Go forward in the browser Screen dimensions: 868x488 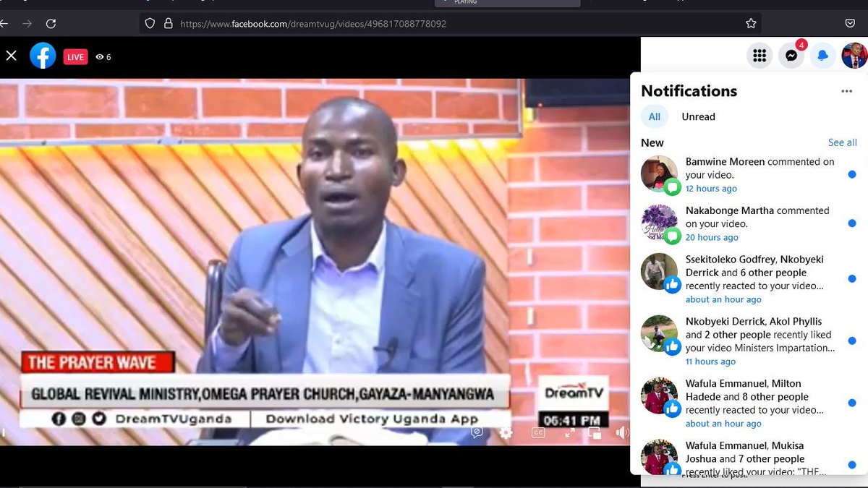[27, 23]
